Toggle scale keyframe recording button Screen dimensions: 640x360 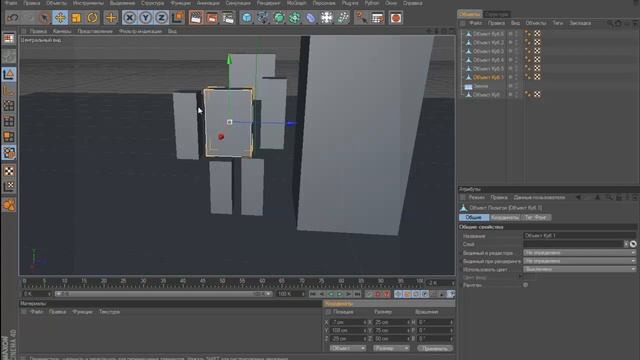pyautogui.click(x=407, y=294)
